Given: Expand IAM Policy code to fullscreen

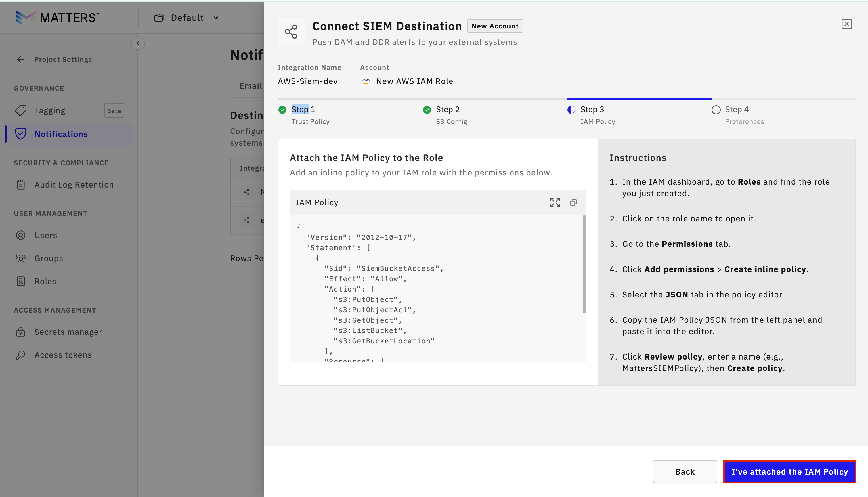Looking at the screenshot, I should (x=555, y=202).
